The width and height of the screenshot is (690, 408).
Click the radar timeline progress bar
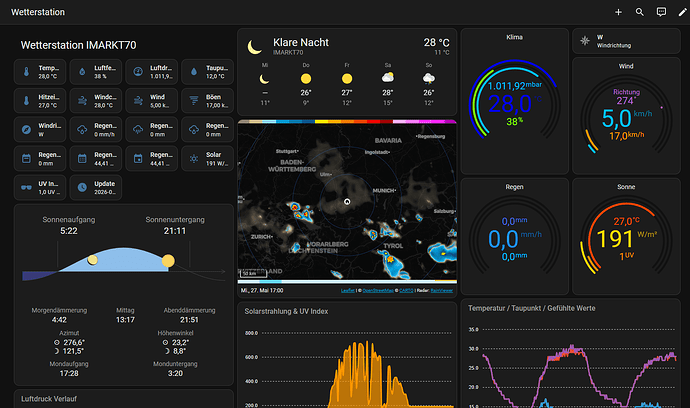pyautogui.click(x=347, y=282)
